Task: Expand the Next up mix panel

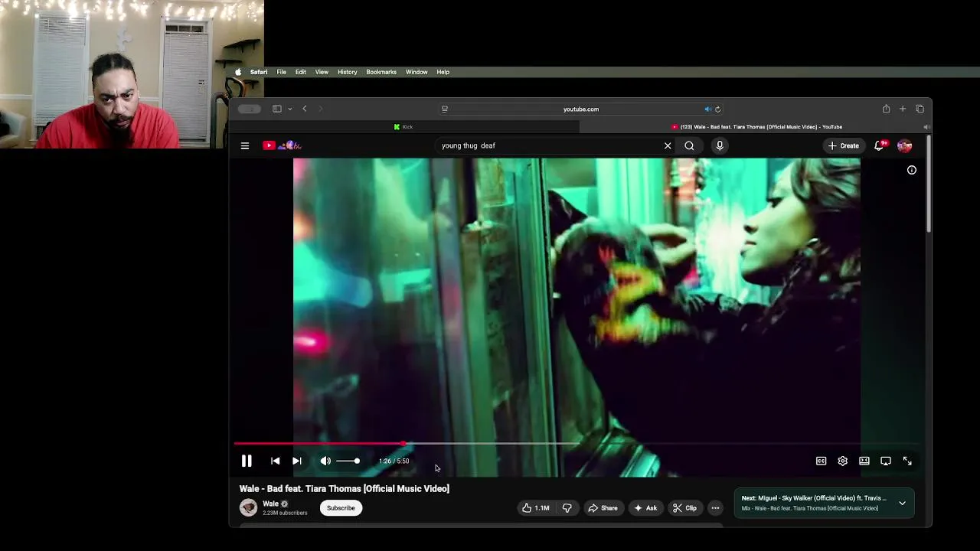Action: [x=902, y=503]
